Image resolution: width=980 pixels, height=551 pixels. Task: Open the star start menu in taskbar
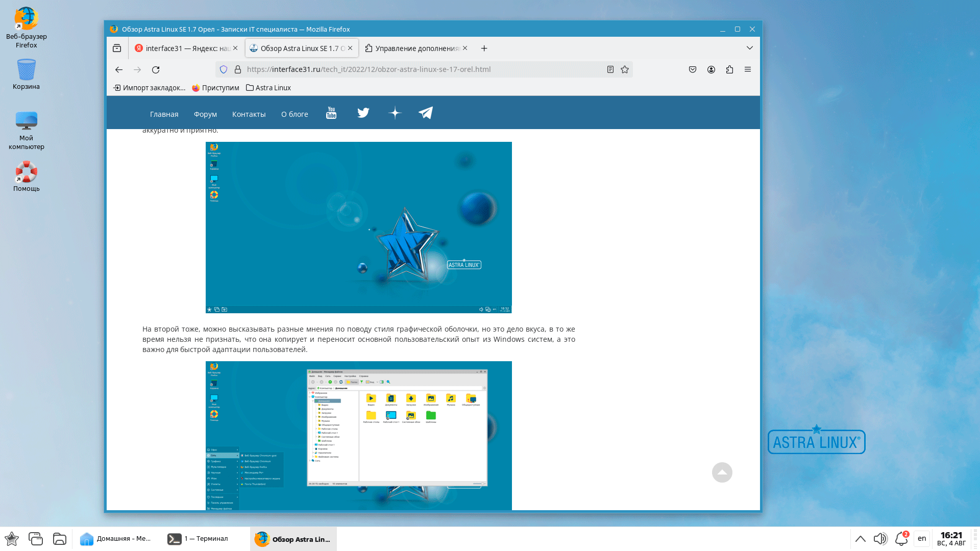click(12, 539)
